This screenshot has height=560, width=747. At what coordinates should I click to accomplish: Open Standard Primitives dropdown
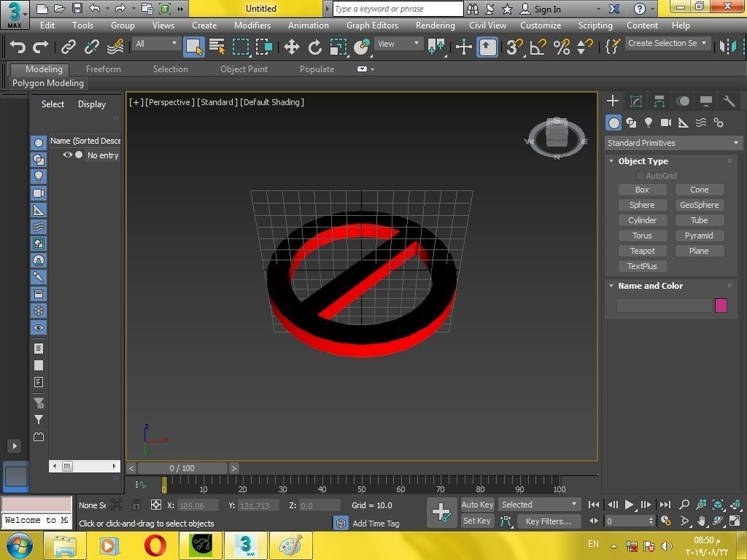[x=673, y=143]
